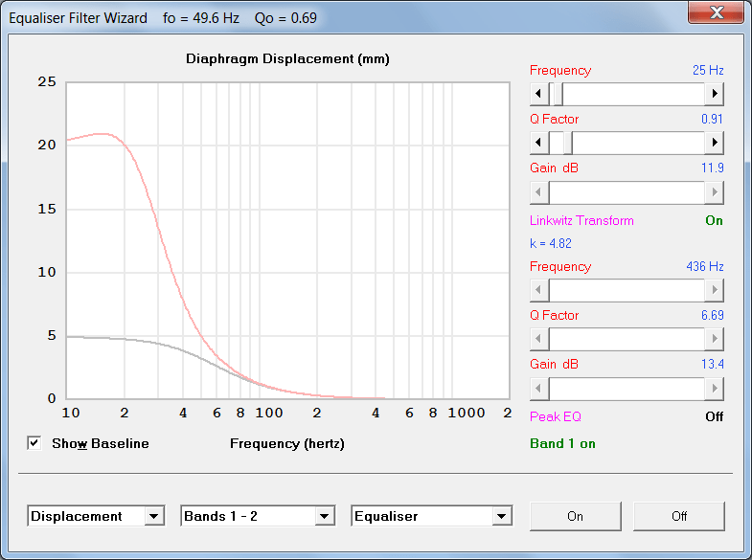This screenshot has height=560, width=752.
Task: Toggle the Show Baseline checkbox
Action: (x=34, y=443)
